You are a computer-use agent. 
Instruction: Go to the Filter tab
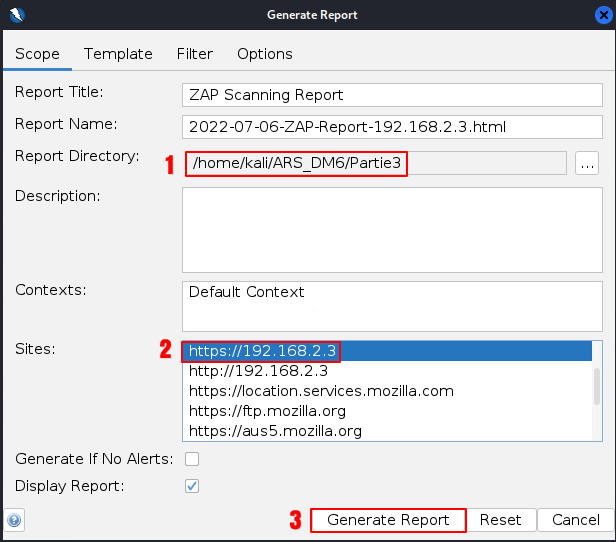pos(195,54)
